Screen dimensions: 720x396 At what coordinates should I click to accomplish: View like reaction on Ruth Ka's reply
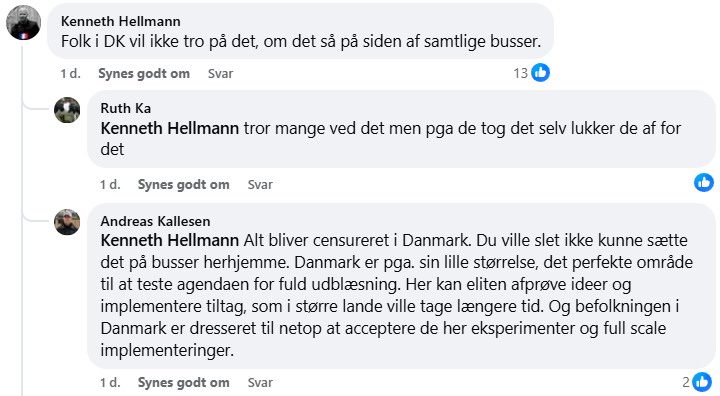(x=703, y=182)
